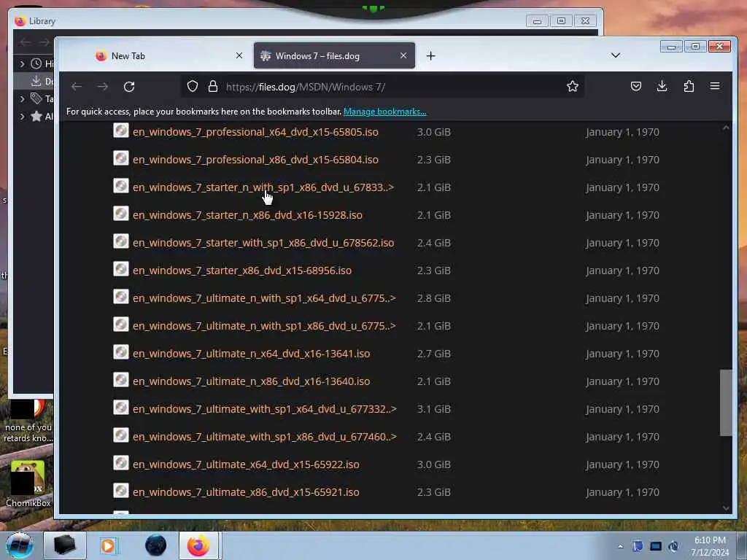Image resolution: width=747 pixels, height=560 pixels.
Task: Select 3.1 GiB size for ultimate_with_sp1_x64
Action: pos(433,409)
